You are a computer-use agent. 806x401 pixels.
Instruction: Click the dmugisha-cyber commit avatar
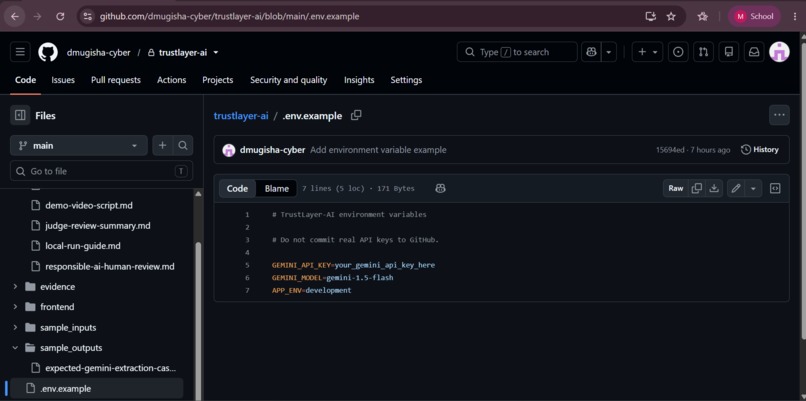pos(229,150)
